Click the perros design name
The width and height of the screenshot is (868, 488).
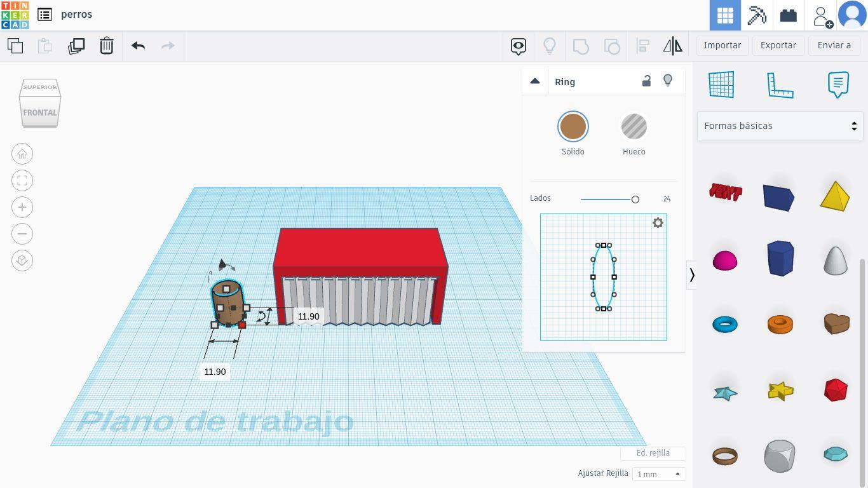tap(77, 14)
